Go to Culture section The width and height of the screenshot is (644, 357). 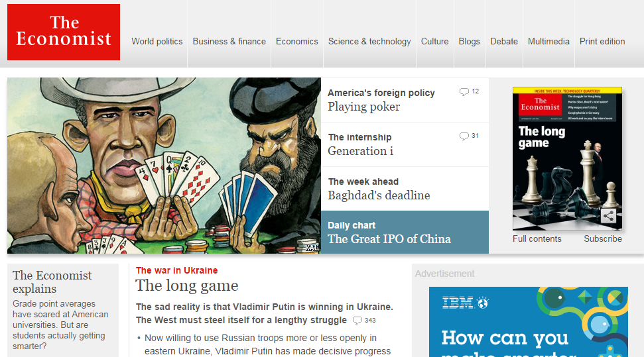pyautogui.click(x=434, y=42)
